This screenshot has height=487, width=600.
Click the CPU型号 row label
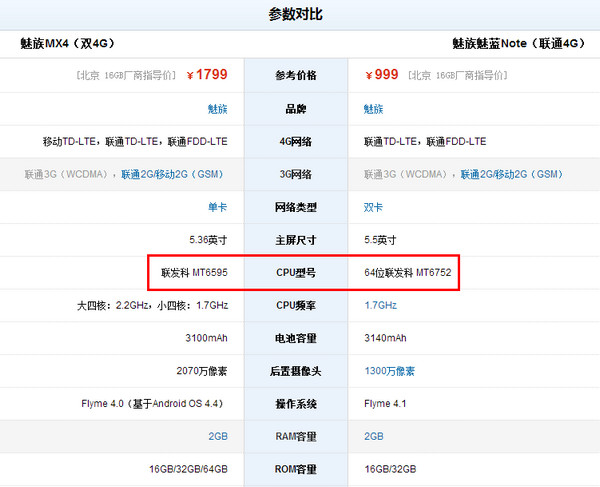pos(296,273)
